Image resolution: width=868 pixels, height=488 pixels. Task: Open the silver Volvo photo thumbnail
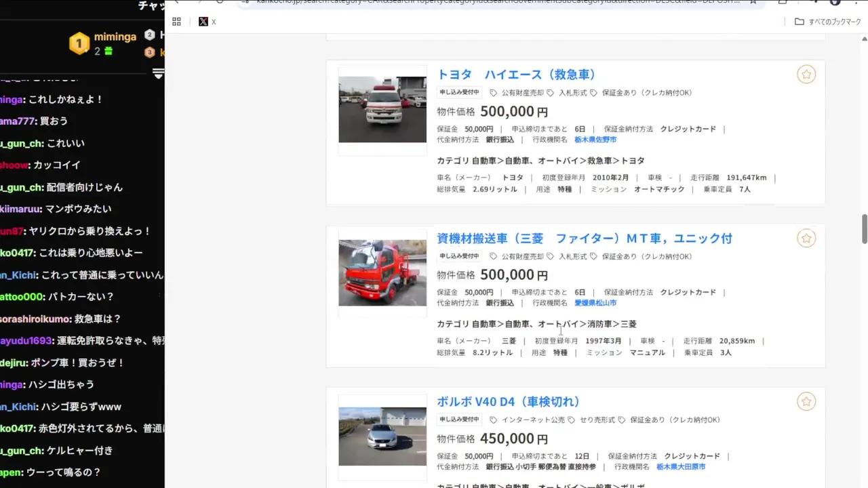click(x=382, y=436)
